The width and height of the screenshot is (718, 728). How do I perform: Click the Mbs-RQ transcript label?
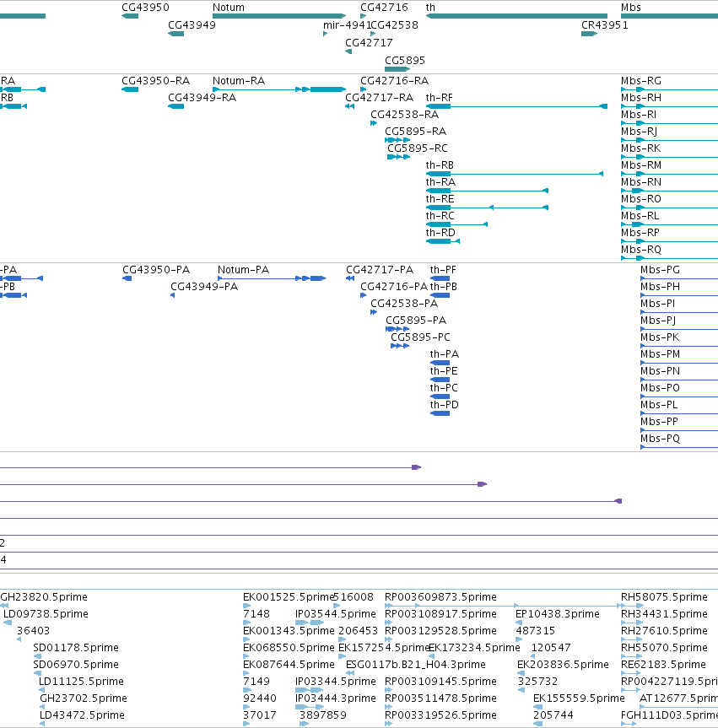pos(641,250)
